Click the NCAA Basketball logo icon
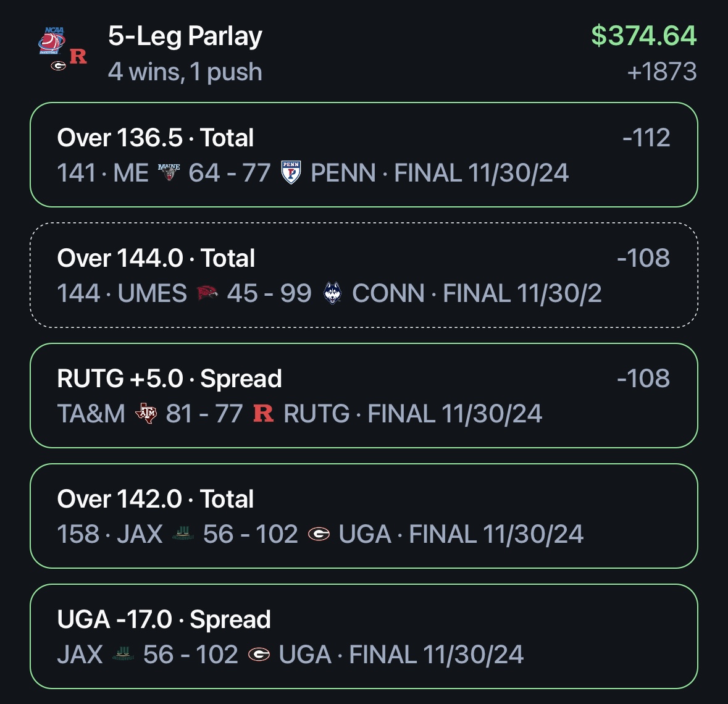This screenshot has width=728, height=704. click(x=51, y=41)
